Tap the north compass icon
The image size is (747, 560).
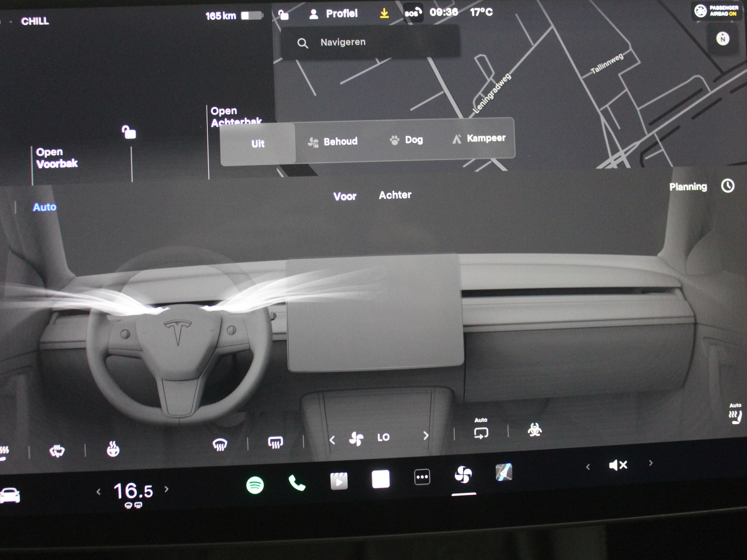coord(722,39)
